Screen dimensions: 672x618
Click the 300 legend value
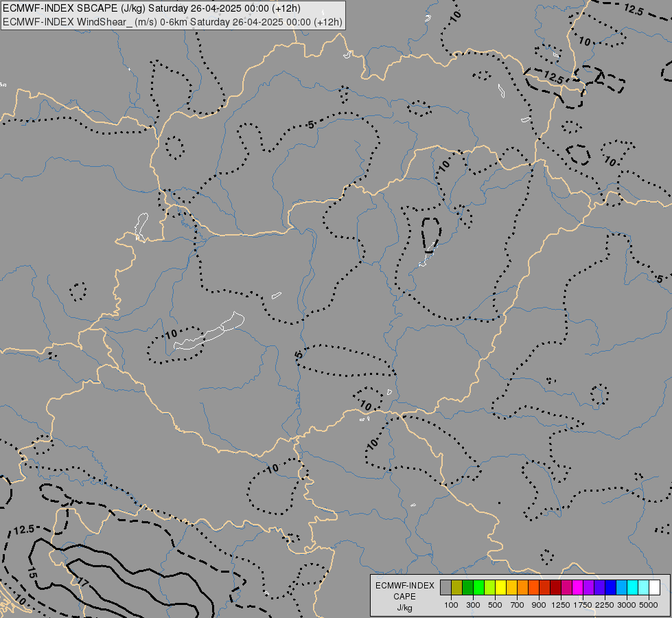(473, 605)
